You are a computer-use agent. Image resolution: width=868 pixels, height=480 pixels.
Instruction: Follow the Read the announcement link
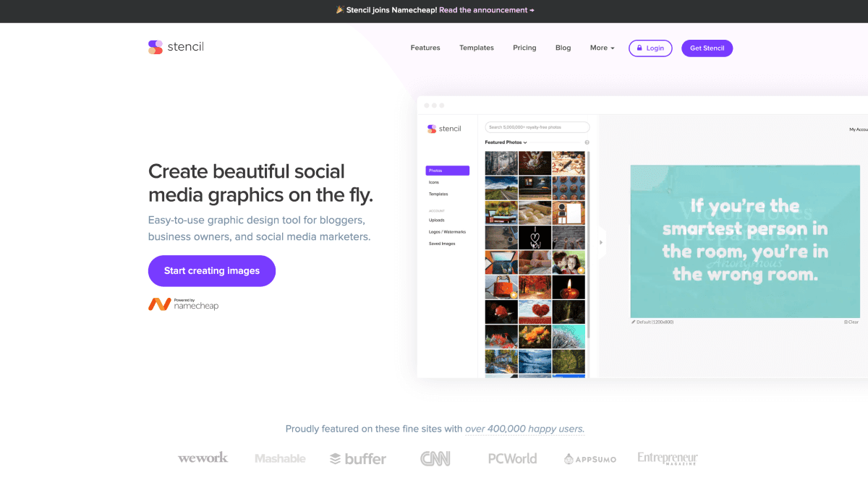[x=486, y=10]
